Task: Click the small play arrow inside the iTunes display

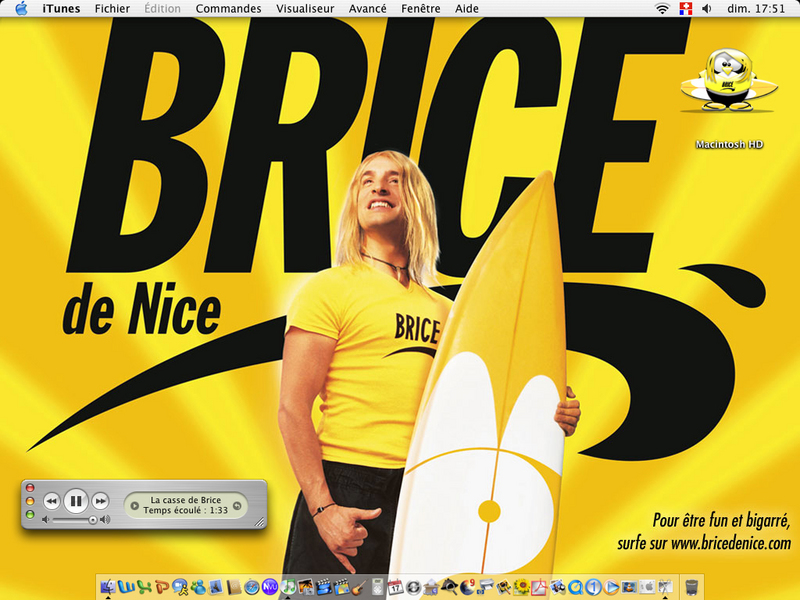Action: pyautogui.click(x=135, y=506)
